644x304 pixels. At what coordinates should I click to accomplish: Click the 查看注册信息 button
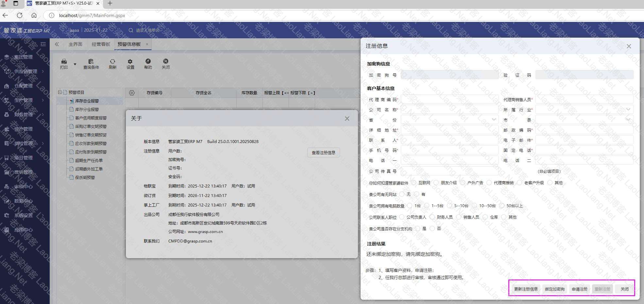[x=323, y=152]
